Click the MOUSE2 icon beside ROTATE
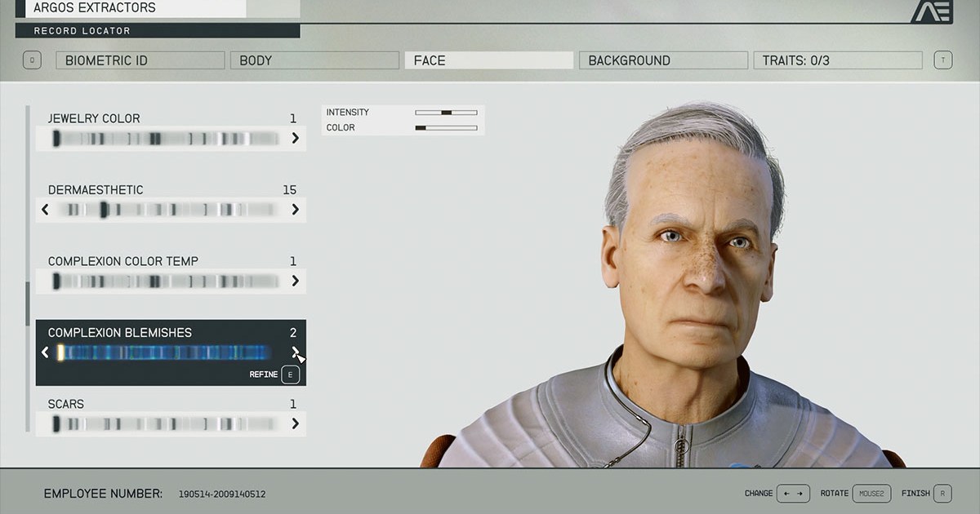 pos(871,493)
